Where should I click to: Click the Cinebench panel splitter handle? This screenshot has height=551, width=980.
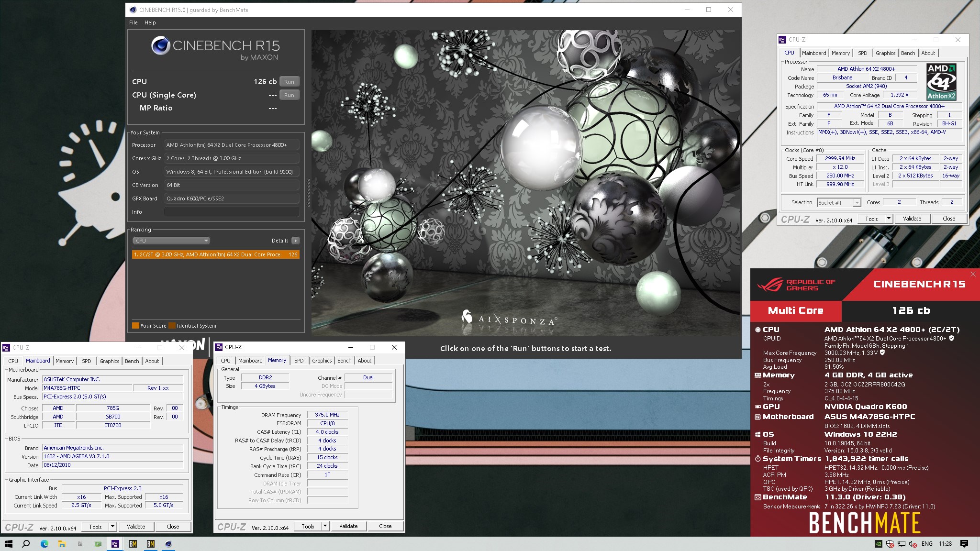[308, 193]
